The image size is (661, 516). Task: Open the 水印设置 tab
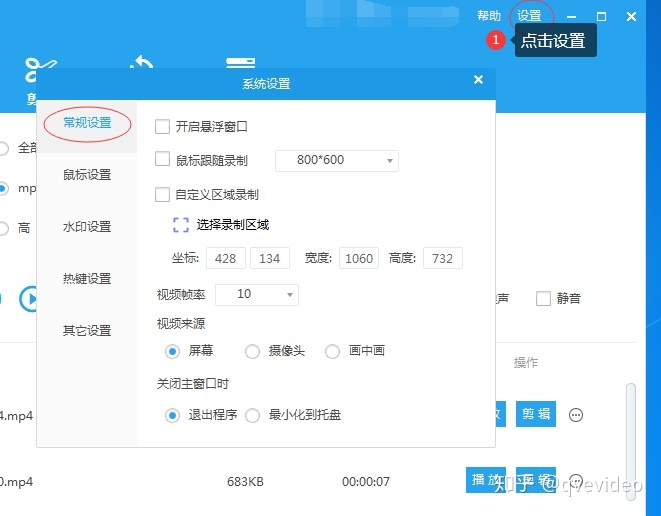coord(87,227)
